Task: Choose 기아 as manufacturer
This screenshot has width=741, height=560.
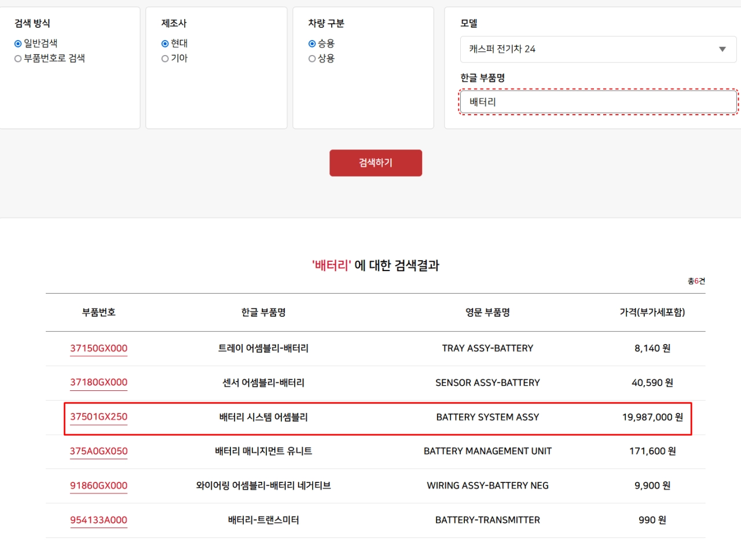Action: (x=165, y=58)
